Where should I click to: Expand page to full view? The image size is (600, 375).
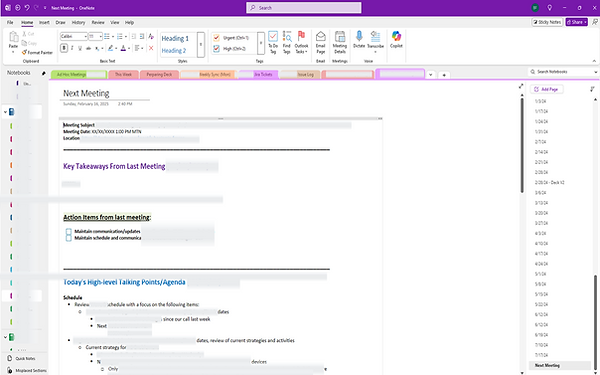click(521, 86)
